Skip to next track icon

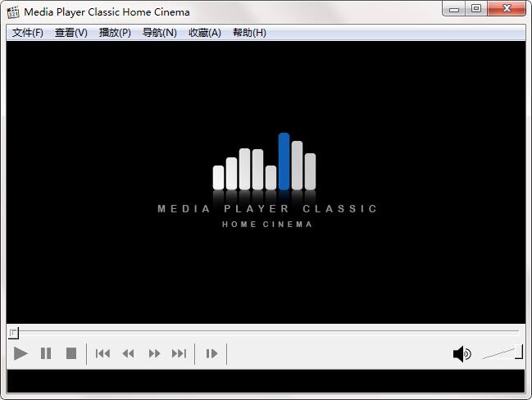179,353
